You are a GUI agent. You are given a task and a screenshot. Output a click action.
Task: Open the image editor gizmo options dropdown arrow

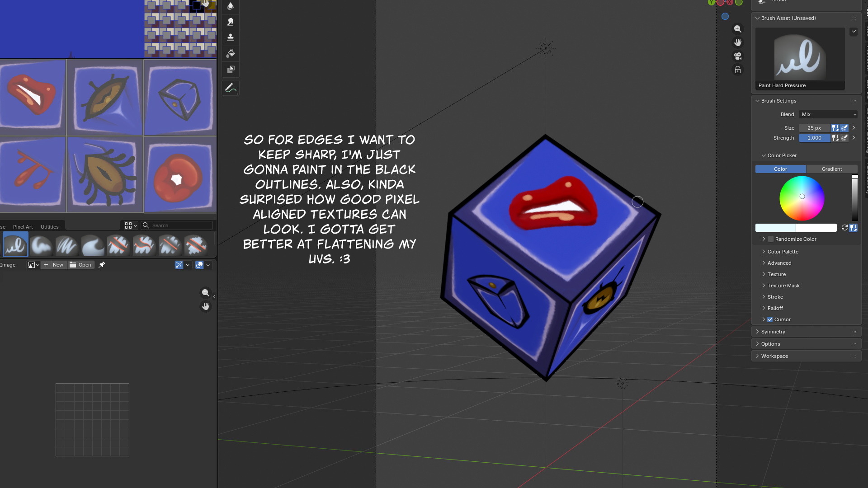tap(188, 265)
